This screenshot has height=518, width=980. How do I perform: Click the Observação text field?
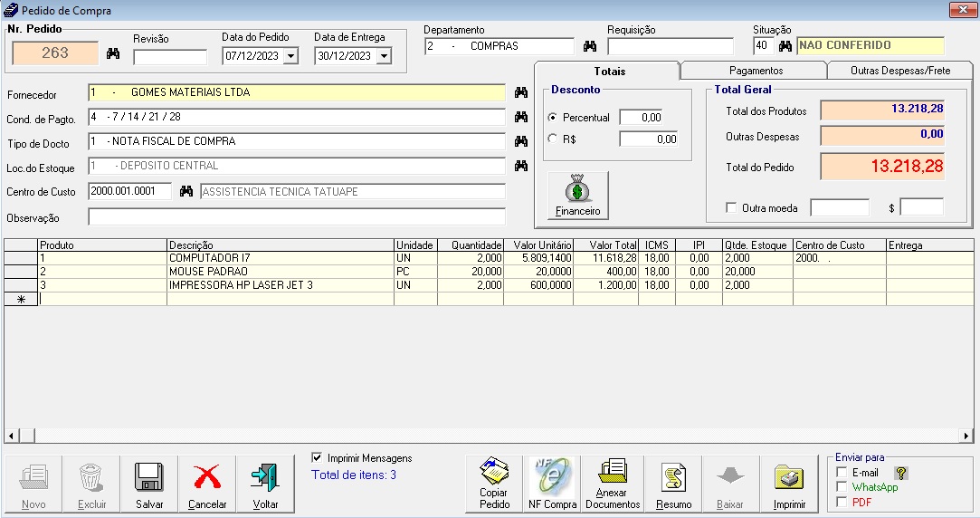coord(297,217)
